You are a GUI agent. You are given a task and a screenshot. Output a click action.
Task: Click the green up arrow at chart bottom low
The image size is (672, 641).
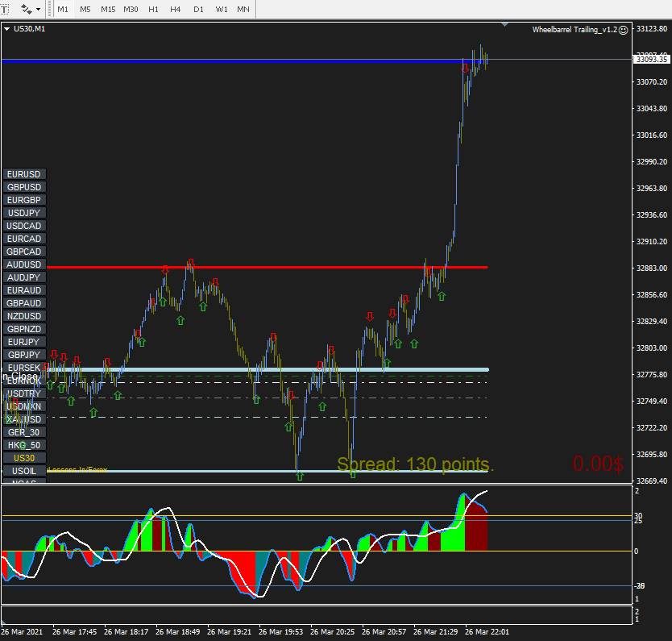point(300,476)
